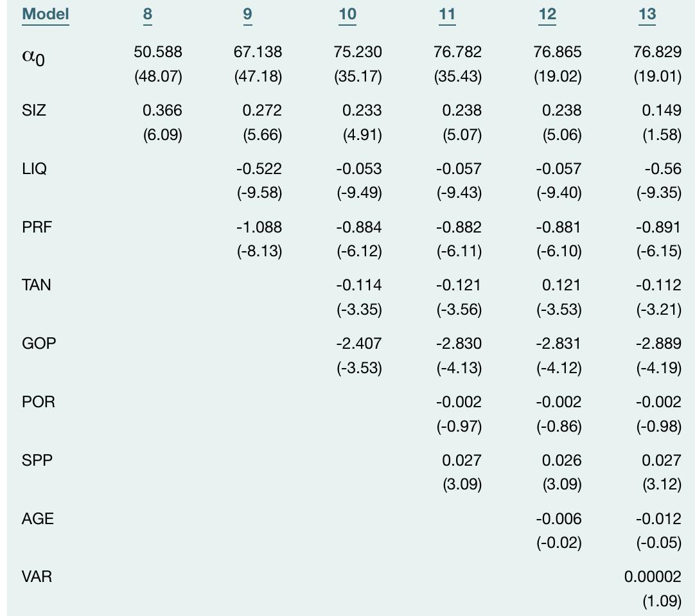Image resolution: width=695 pixels, height=616 pixels.
Task: Click the LIQ row label
Action: pos(34,169)
